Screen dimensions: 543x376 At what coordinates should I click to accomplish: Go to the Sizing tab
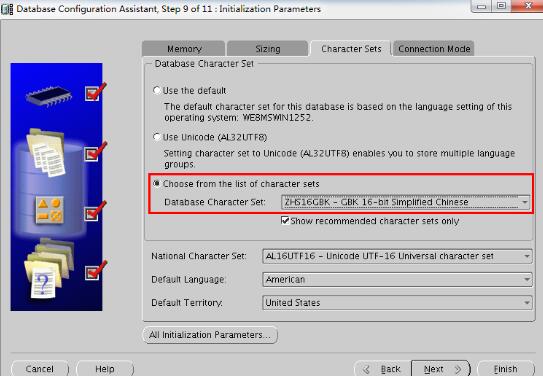click(x=267, y=49)
